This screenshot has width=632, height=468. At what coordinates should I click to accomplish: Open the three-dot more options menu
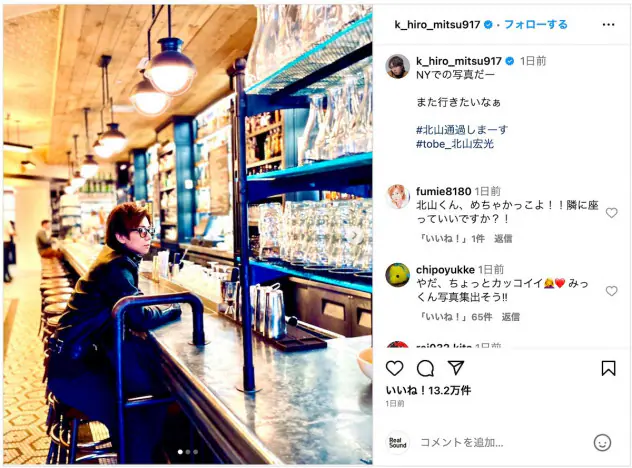click(608, 25)
